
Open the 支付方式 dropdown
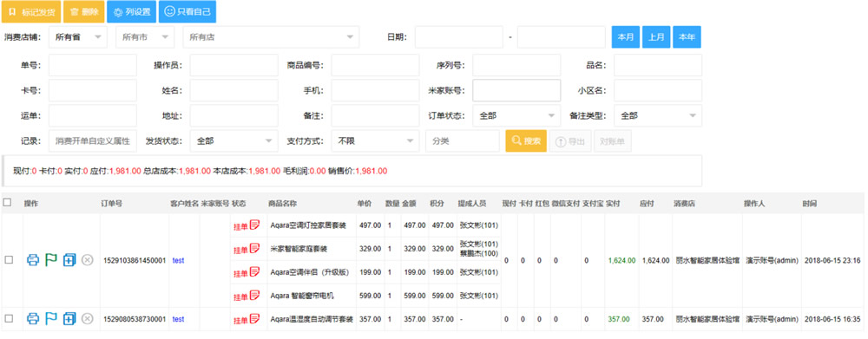375,141
